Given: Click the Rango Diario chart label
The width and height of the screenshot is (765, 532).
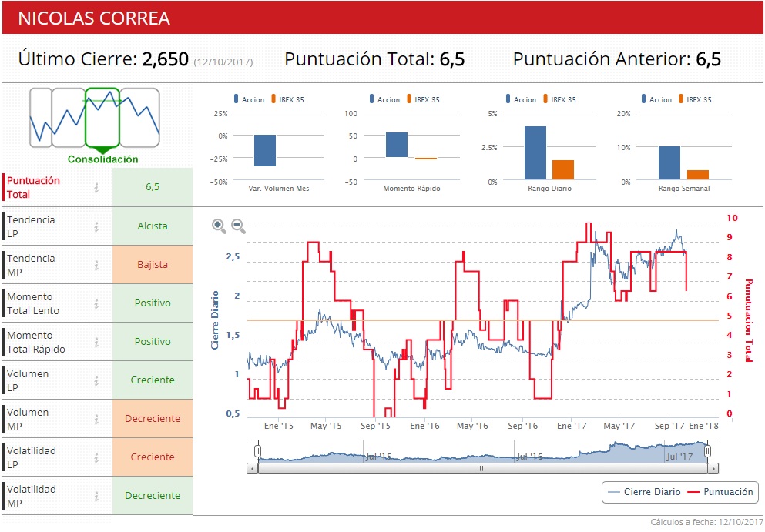Looking at the screenshot, I should (x=549, y=189).
